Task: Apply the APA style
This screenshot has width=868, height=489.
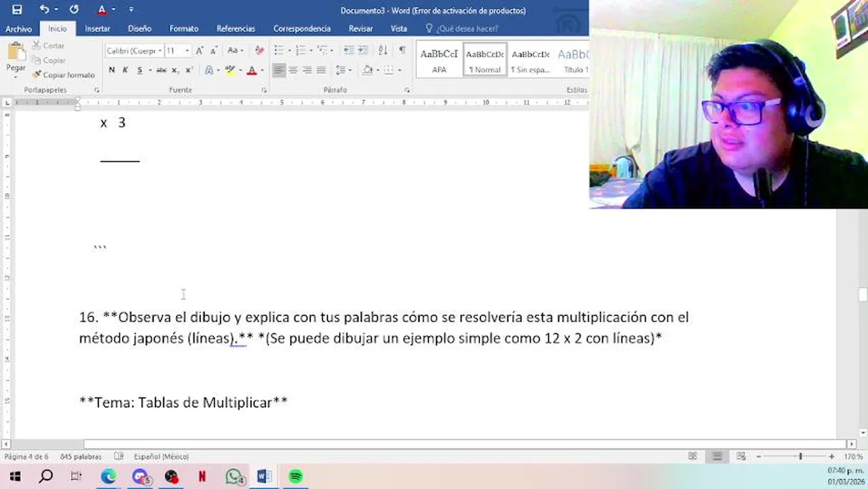Action: (439, 60)
